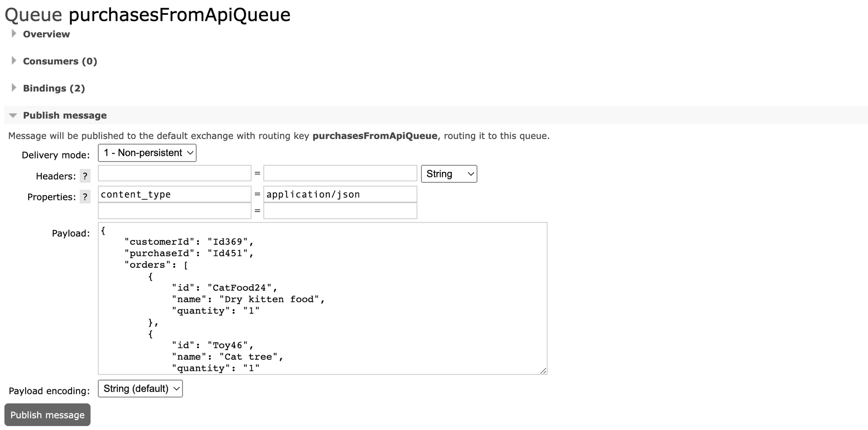Collapse the Publish message section

pos(65,115)
